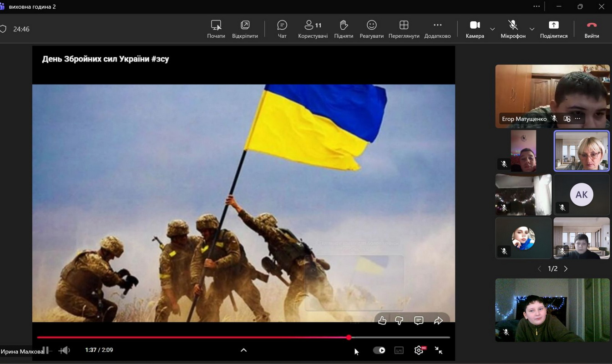Leave the meeting with the Вийти button
The width and height of the screenshot is (612, 364).
[x=592, y=29]
